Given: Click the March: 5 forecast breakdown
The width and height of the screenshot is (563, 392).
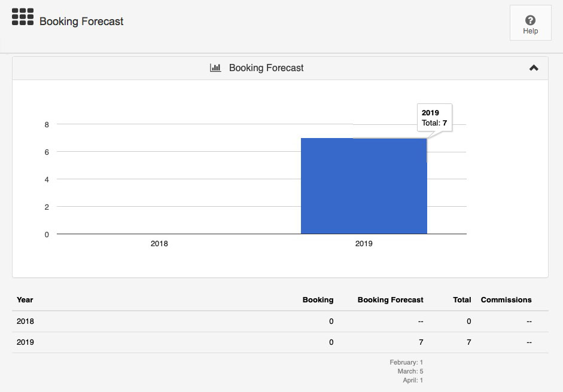Looking at the screenshot, I should [x=410, y=371].
